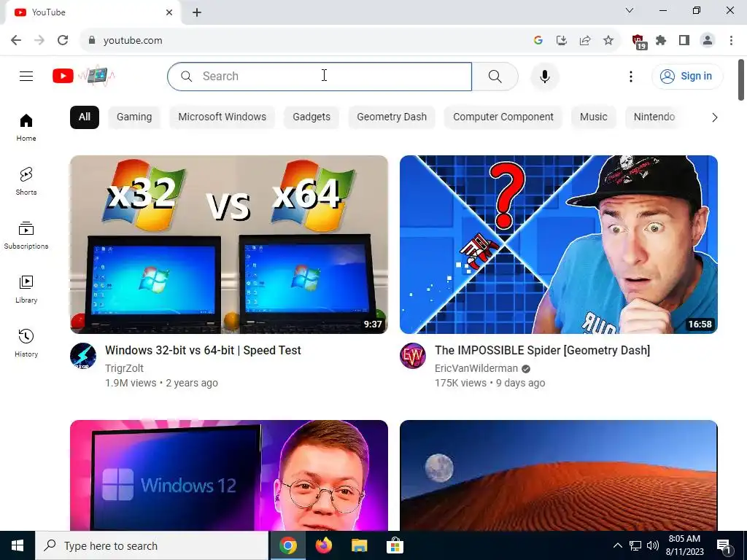Select the Music filter chip
Viewport: 747px width, 560px height.
[x=593, y=117]
